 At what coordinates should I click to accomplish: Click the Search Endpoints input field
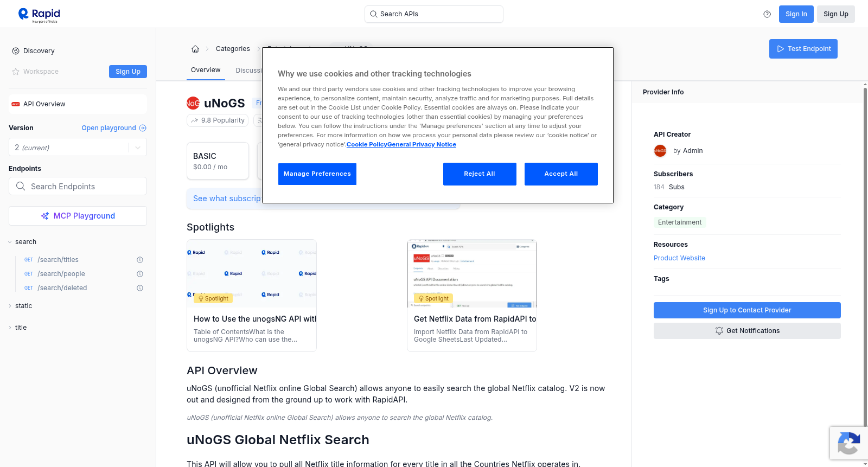pos(78,186)
